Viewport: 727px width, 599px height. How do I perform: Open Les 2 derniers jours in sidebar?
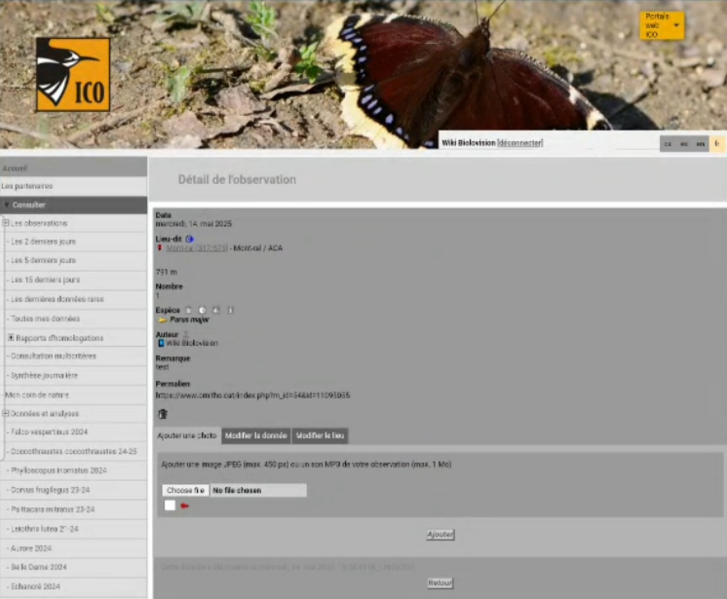(x=43, y=242)
